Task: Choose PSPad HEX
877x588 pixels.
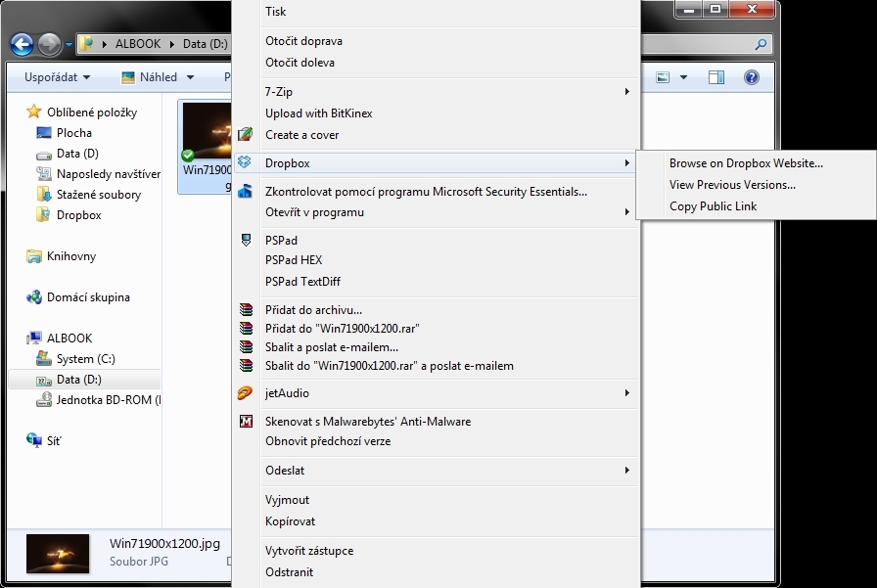Action: [436, 260]
